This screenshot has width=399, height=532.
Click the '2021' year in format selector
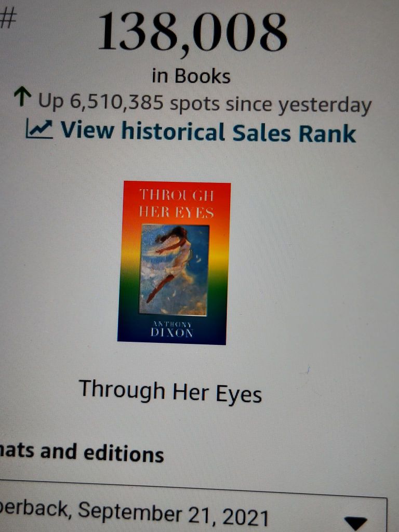245,517
